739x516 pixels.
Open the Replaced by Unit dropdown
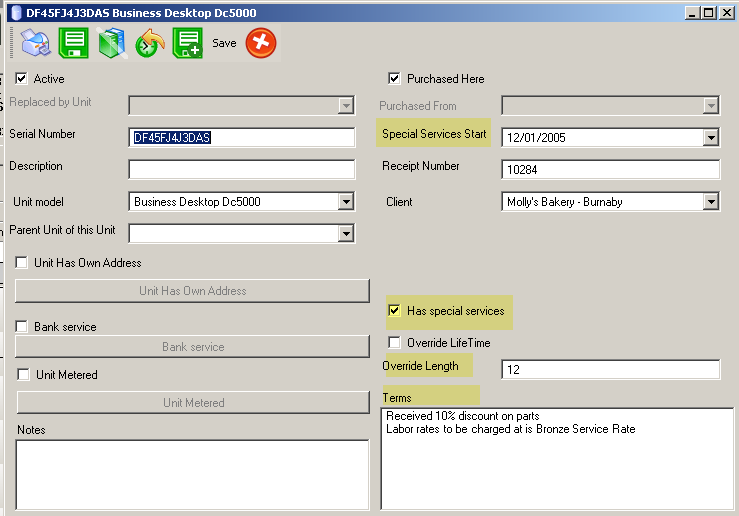[x=346, y=106]
